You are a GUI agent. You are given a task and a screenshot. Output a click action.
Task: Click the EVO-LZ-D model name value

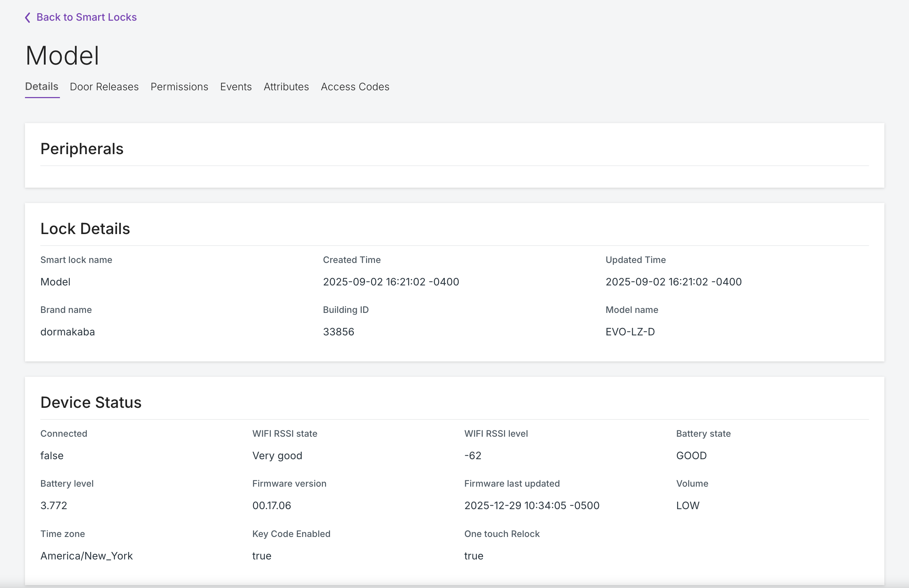[630, 332]
